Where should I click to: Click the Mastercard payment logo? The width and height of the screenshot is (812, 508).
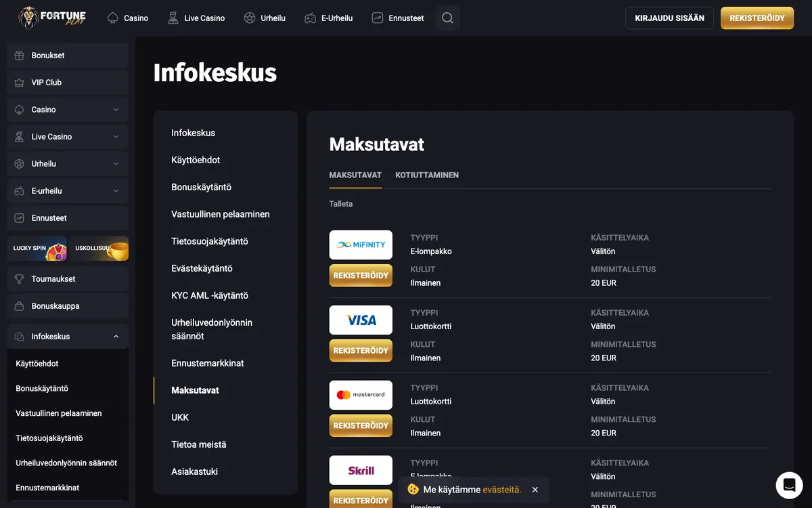point(361,395)
